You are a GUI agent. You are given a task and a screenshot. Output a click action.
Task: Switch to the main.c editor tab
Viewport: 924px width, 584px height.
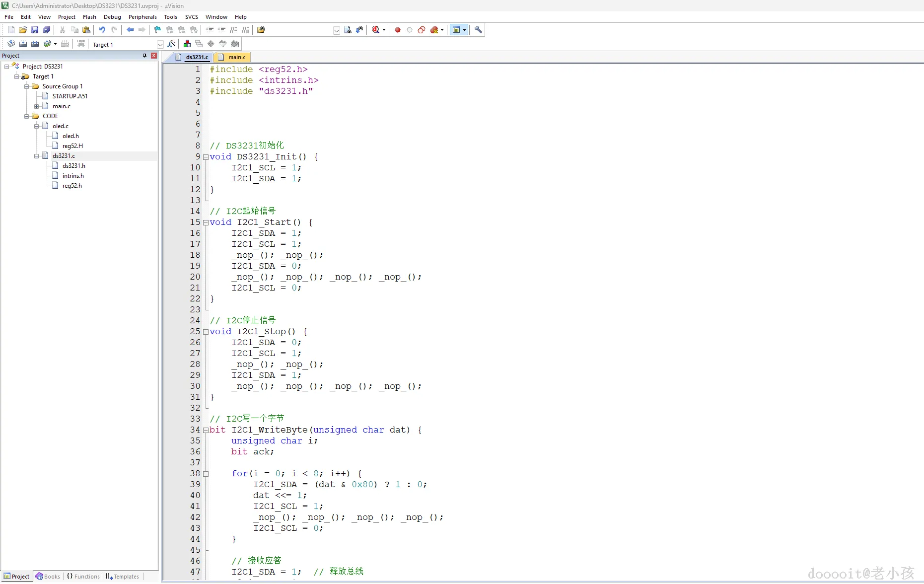[237, 57]
